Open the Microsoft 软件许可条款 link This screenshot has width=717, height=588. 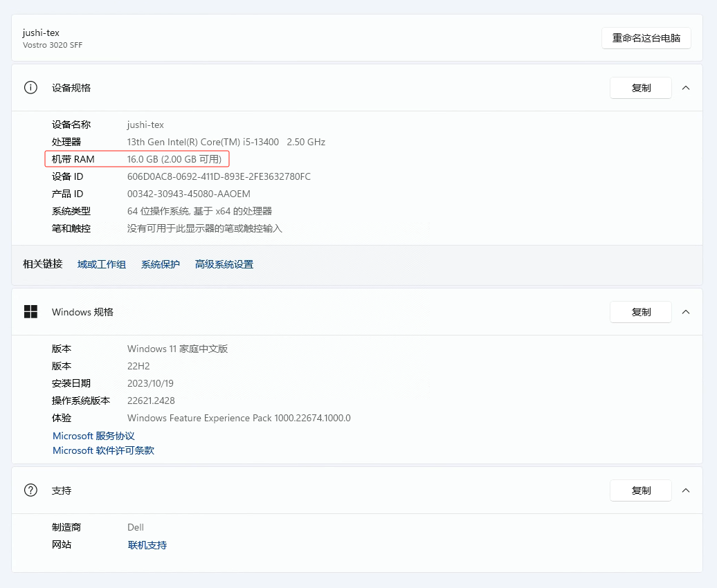coord(103,450)
